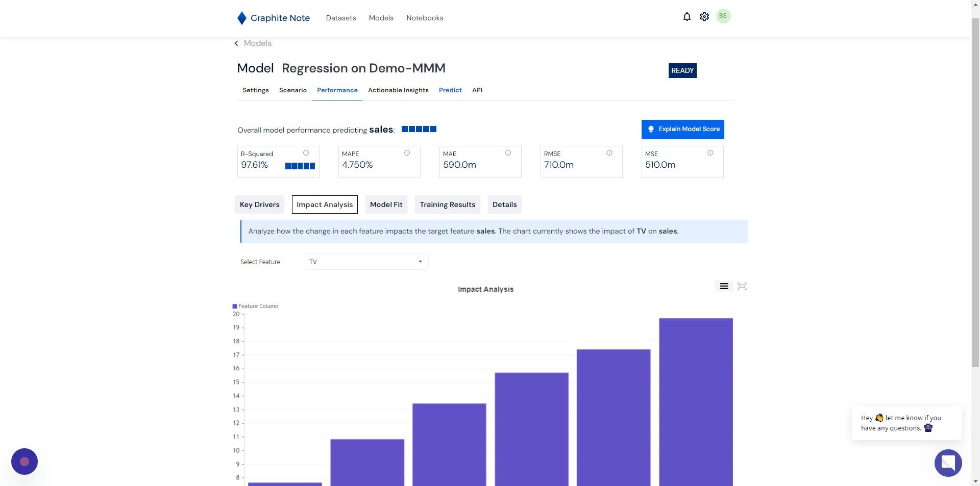Click the tallest purple chart bar

(x=696, y=402)
